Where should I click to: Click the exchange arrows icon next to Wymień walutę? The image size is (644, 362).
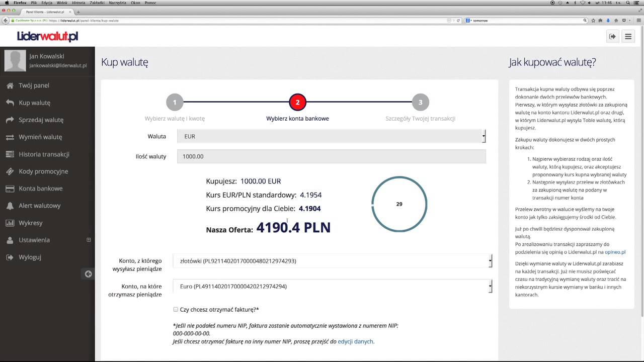click(10, 137)
